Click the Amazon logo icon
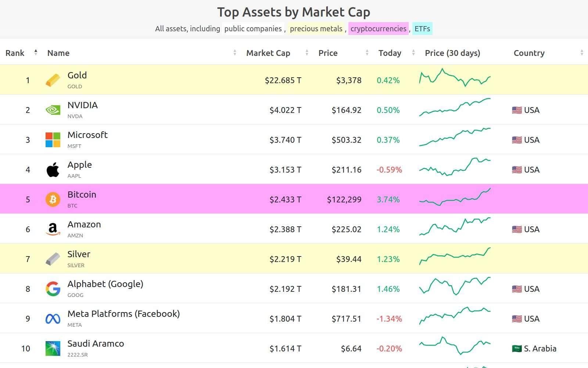Viewport: 588px width, 368px height. [x=53, y=229]
